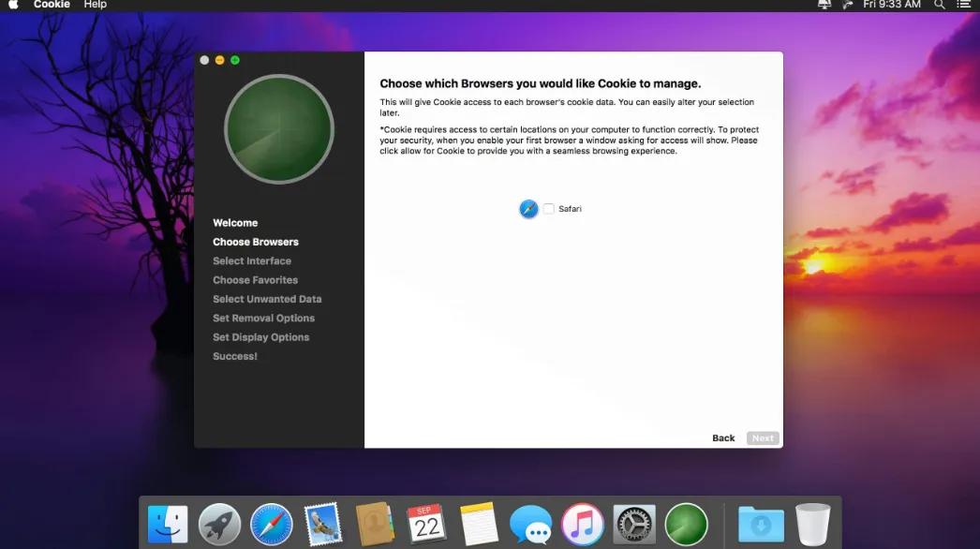Select Choose Browsers step in sidebar
Screen dimensions: 980x549
256,242
